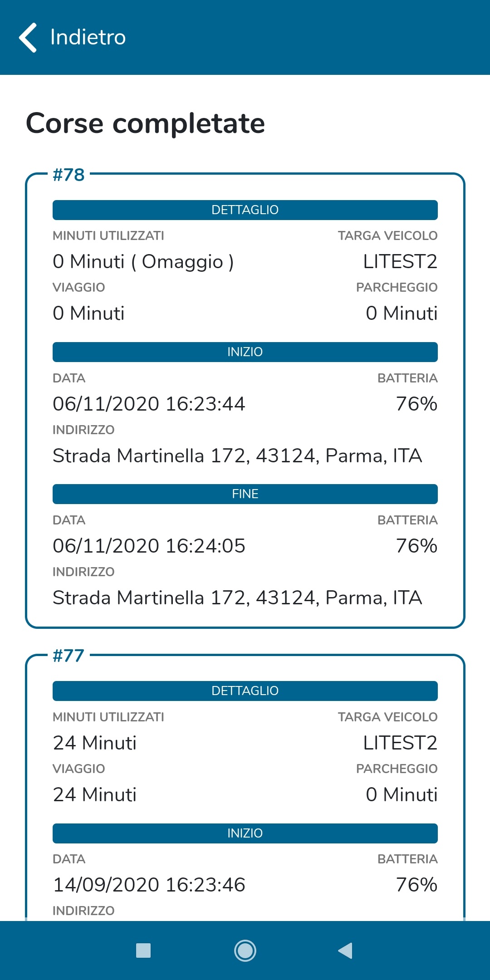Tap the back chevron arrow icon
Viewport: 490px width, 980px height.
pos(28,37)
